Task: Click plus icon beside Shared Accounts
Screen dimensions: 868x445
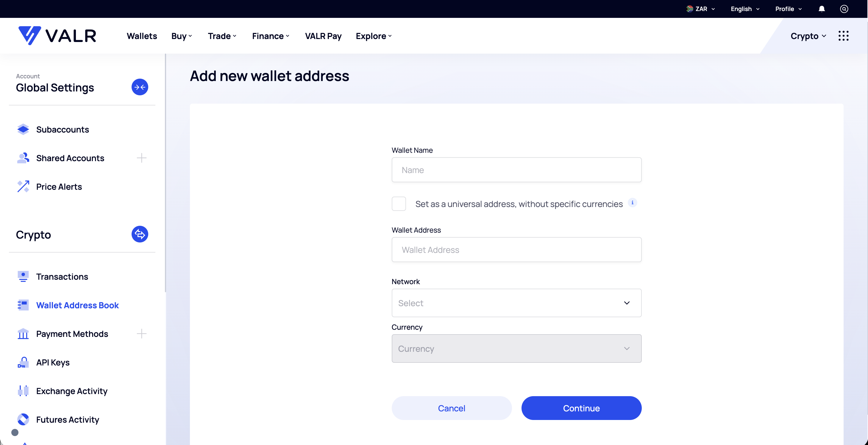Action: click(141, 158)
